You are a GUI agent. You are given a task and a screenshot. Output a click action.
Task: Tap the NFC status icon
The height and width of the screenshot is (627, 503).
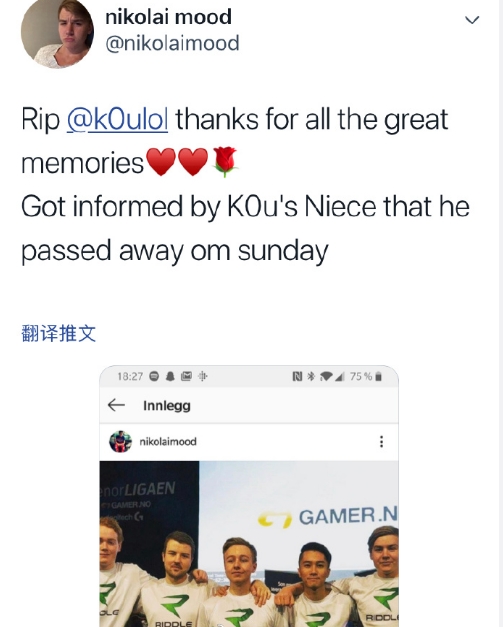point(297,376)
